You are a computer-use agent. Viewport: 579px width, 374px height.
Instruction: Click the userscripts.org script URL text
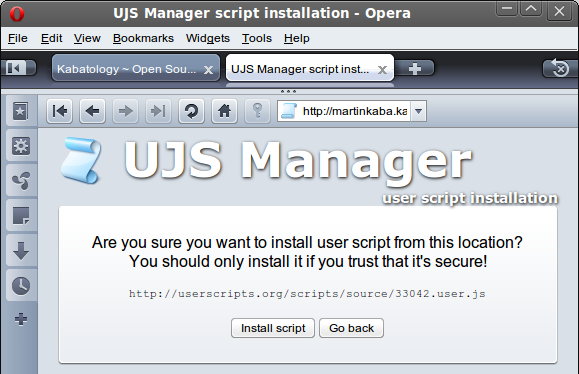pos(307,294)
